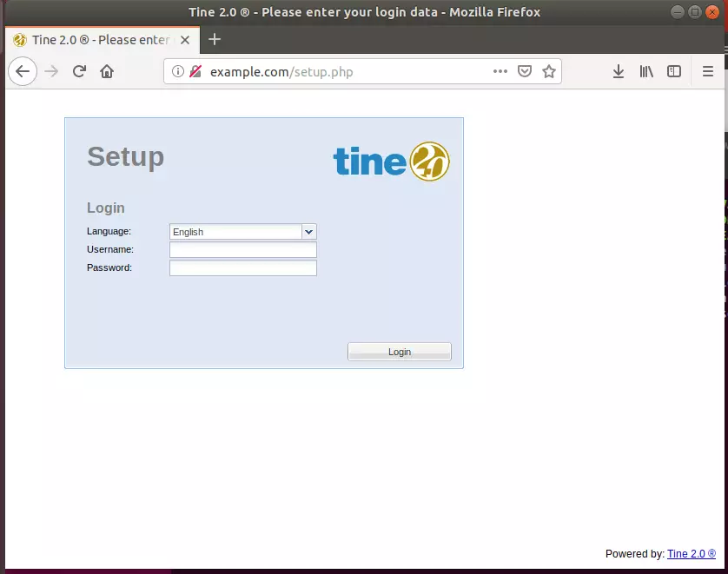Save page to Pocket
Screen dimensions: 728x574
525,71
